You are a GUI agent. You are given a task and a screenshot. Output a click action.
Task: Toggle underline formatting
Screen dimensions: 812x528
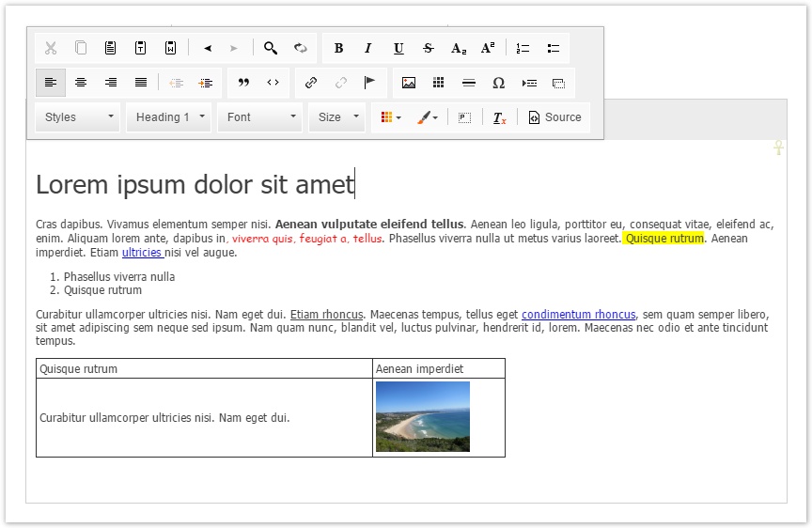click(x=398, y=49)
